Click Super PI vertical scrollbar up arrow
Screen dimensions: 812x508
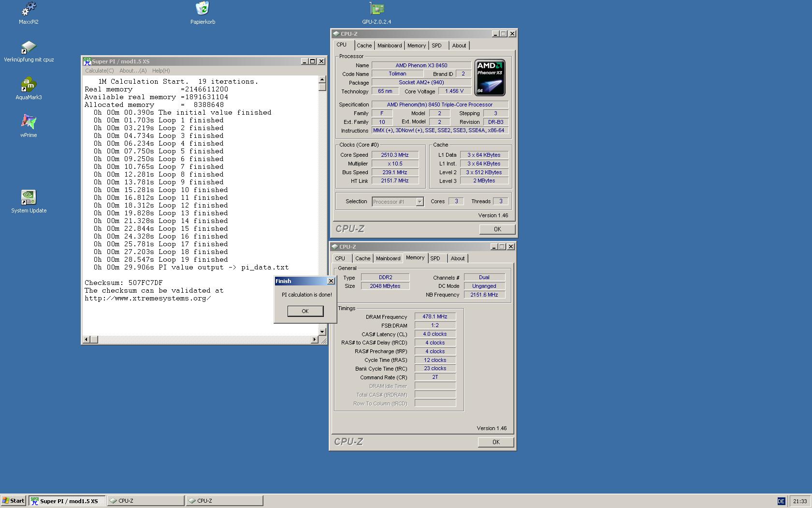[x=322, y=79]
